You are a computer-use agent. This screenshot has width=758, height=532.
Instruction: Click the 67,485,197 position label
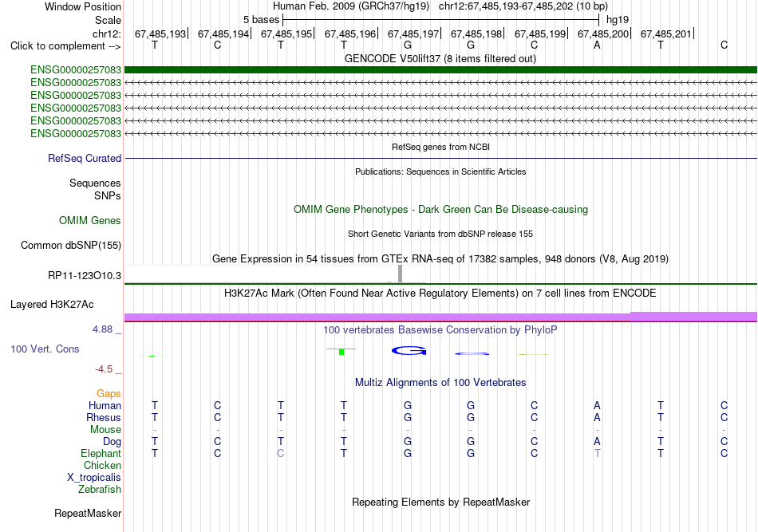point(413,33)
